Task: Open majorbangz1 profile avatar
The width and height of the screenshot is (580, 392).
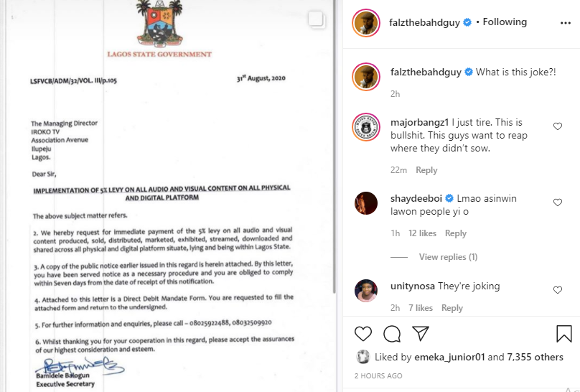Action: coord(366,127)
